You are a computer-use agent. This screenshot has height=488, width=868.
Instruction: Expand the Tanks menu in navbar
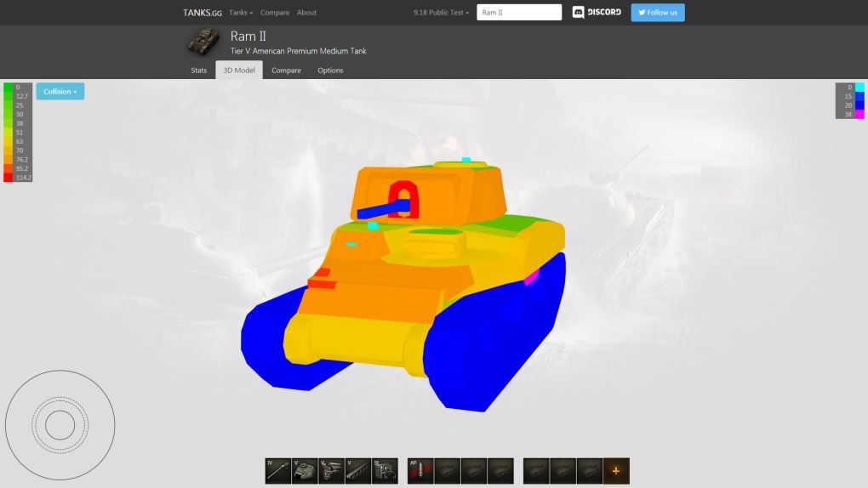click(241, 13)
